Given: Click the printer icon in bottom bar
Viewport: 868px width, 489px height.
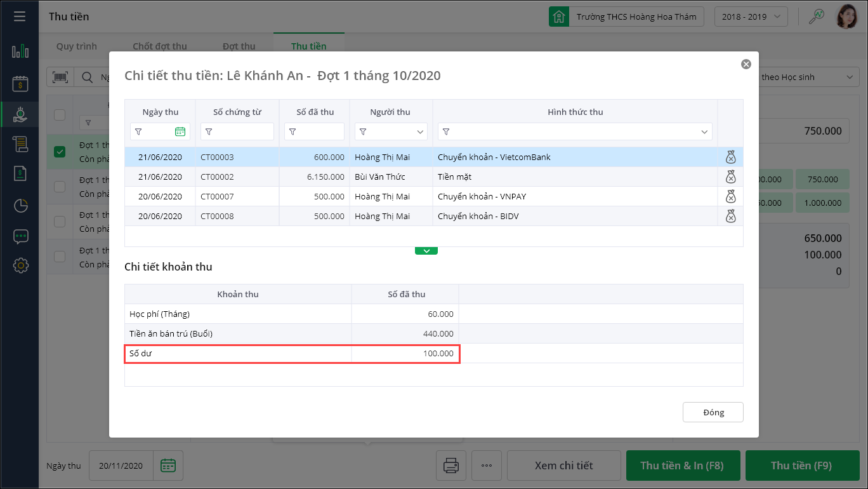Looking at the screenshot, I should point(451,466).
